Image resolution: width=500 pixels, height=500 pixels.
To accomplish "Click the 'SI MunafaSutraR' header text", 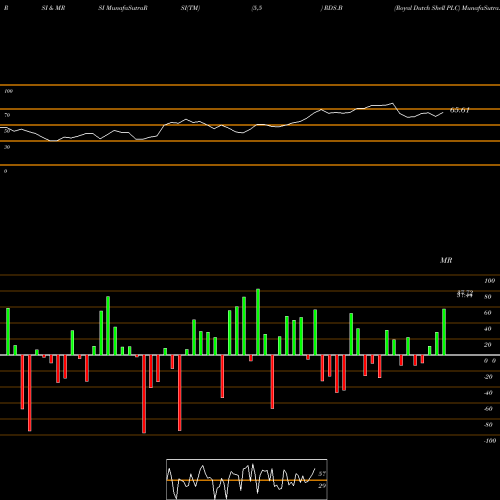I will [x=123, y=8].
